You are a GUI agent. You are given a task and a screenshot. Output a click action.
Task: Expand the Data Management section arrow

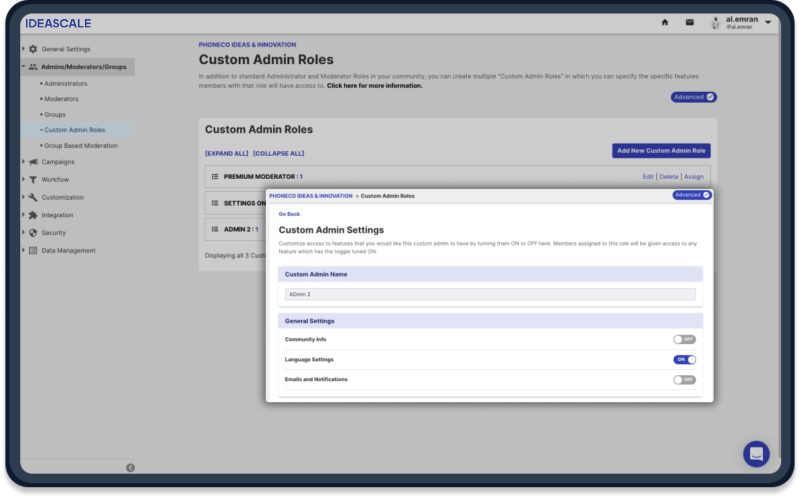pyautogui.click(x=23, y=250)
